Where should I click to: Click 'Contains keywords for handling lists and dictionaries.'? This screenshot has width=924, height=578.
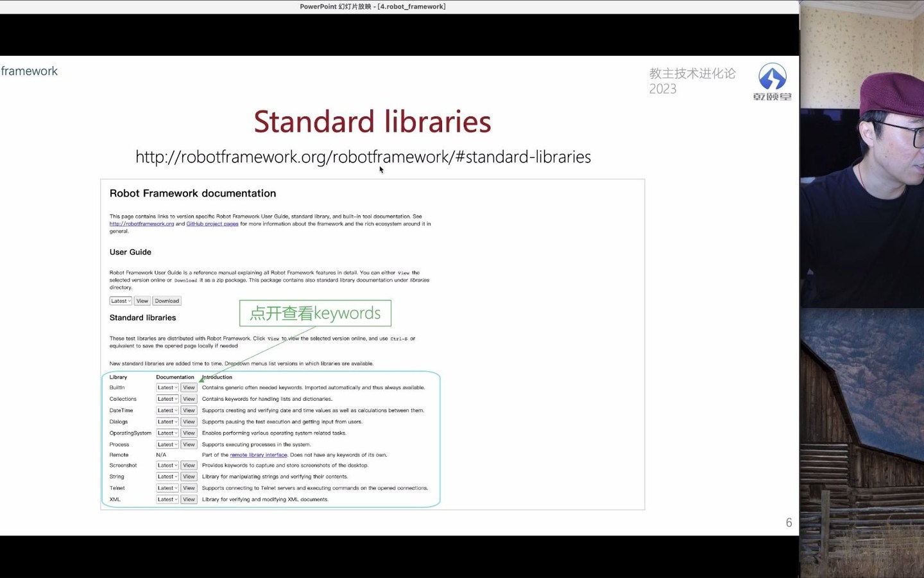[x=267, y=399]
